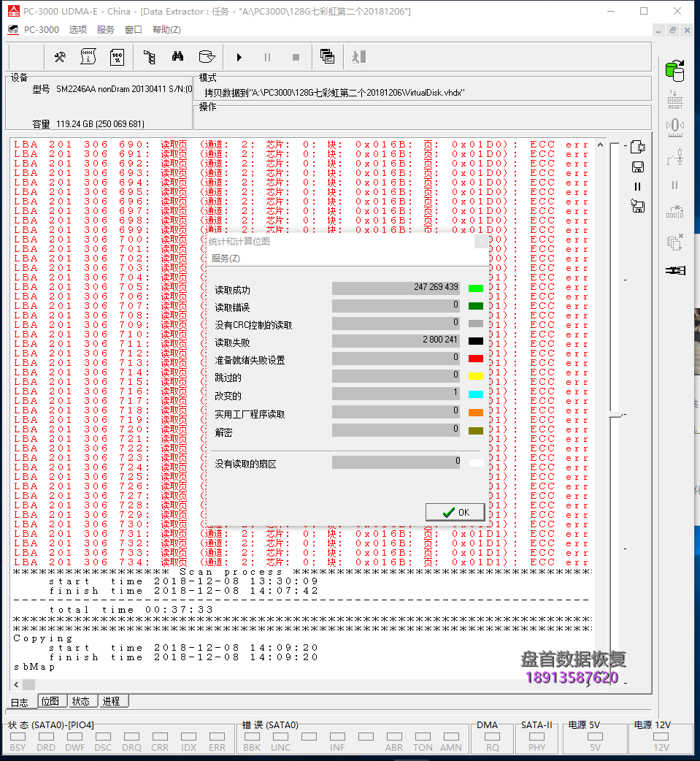
Task: Start reading with the play arrow icon
Action: 239,56
